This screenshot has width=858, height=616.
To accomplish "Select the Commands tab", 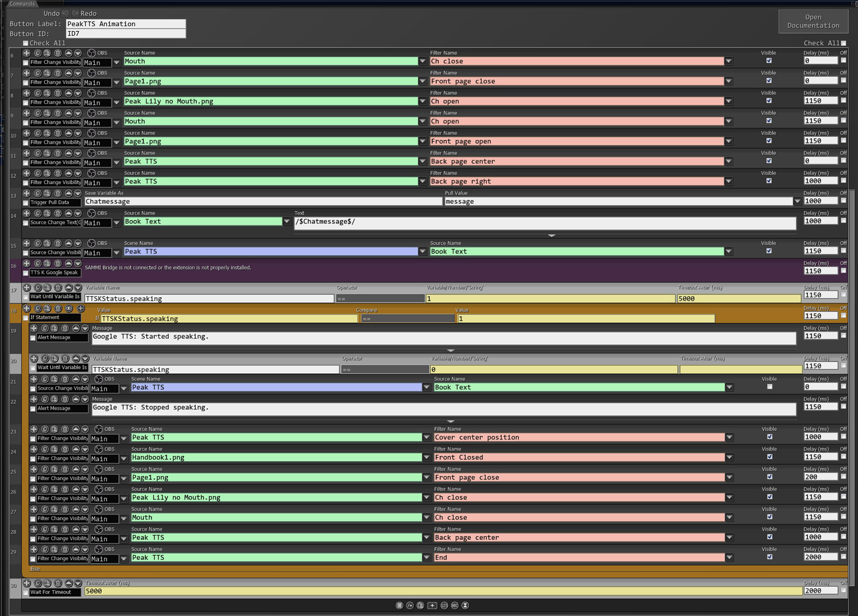I will pyautogui.click(x=22, y=4).
